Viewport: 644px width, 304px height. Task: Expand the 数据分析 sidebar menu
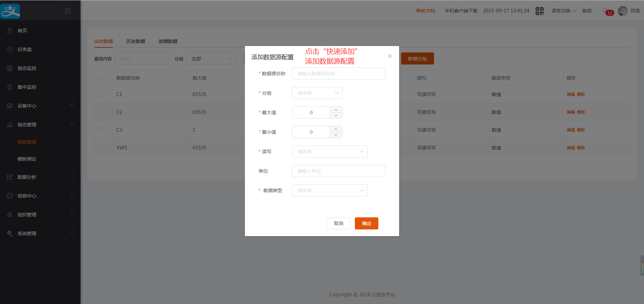coord(72,176)
